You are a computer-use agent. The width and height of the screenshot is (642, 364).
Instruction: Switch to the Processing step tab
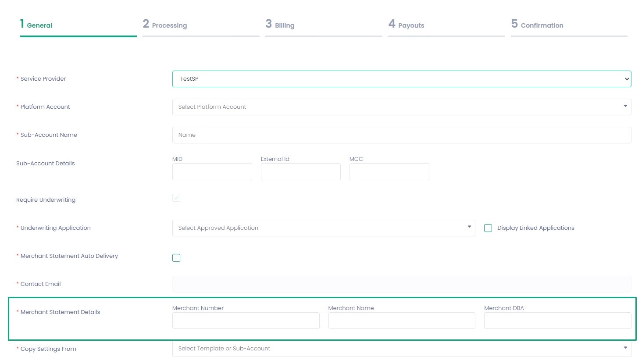165,25
